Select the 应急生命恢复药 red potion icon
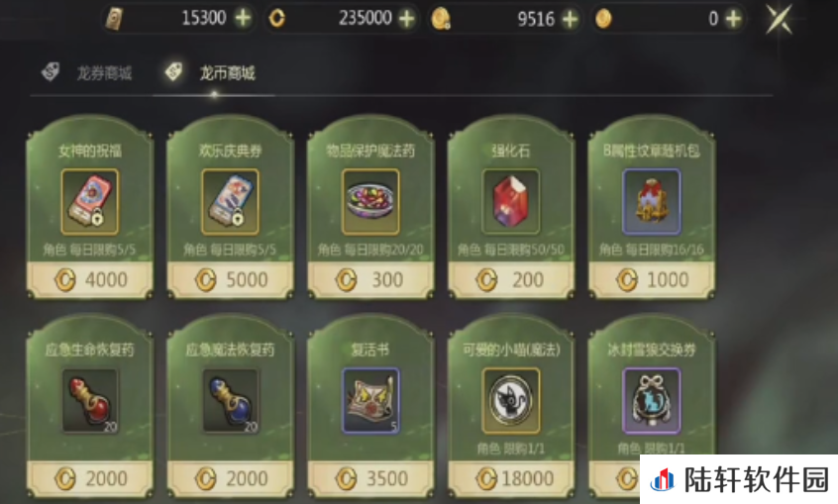The height and width of the screenshot is (504, 838). point(90,401)
